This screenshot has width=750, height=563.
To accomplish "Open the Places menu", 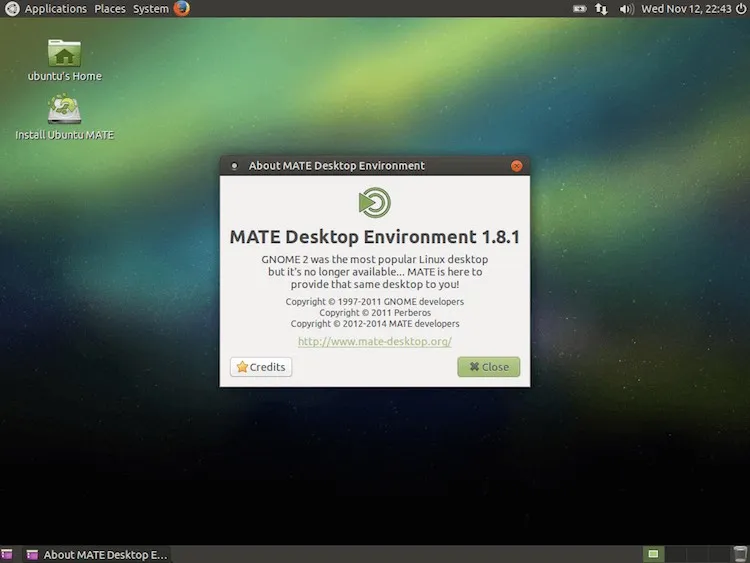I will (110, 9).
